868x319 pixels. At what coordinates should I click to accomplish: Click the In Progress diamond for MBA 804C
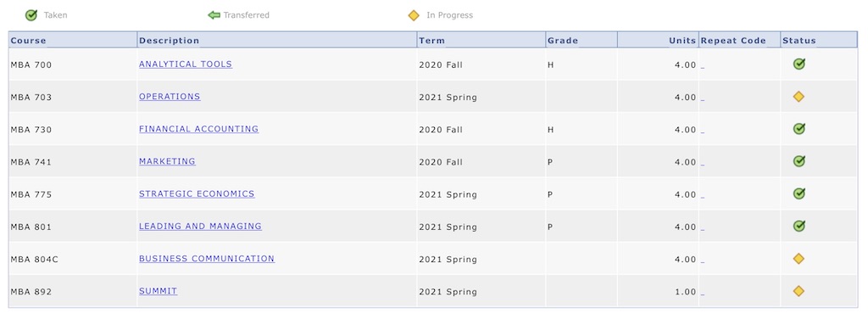point(798,259)
